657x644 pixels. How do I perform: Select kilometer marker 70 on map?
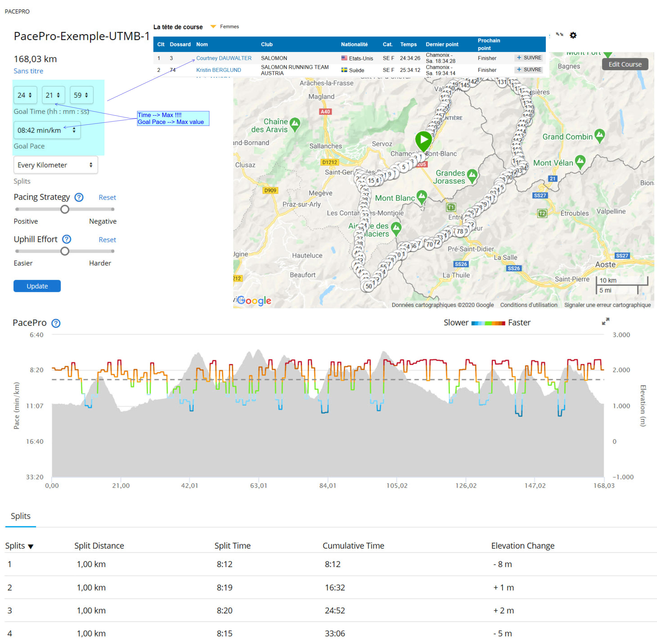coord(429,244)
